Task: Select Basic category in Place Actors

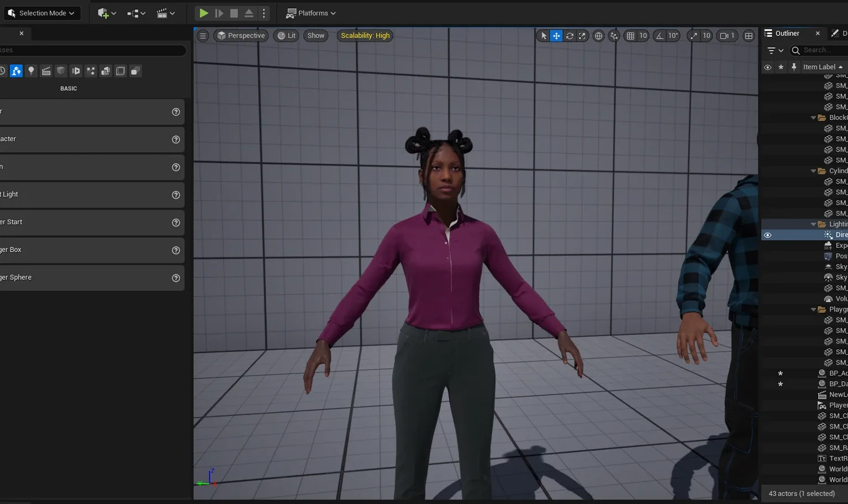Action: [x=16, y=71]
